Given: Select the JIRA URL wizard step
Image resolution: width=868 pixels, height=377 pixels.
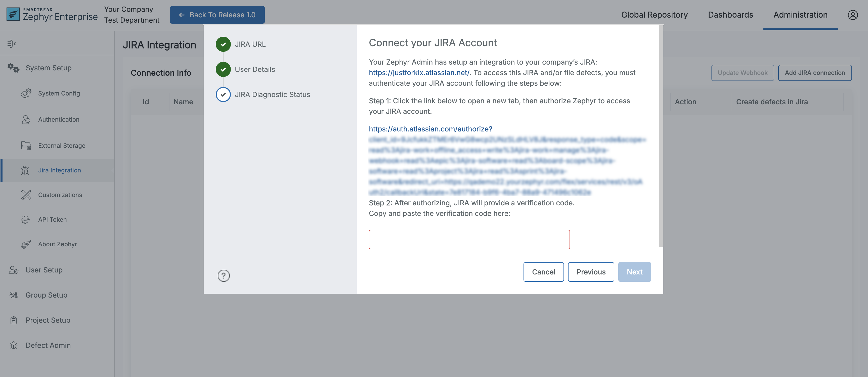Looking at the screenshot, I should tap(250, 44).
